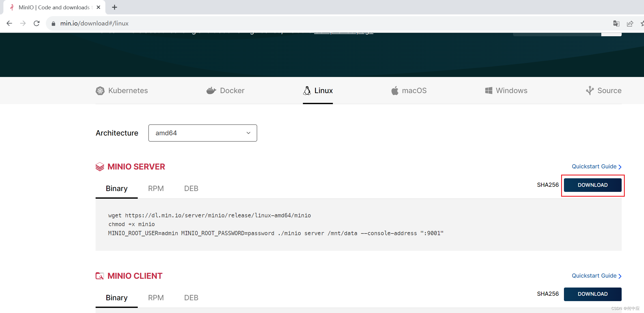Open SHA256 link for MinIO Client
Screen dimensions: 644x313
548,294
